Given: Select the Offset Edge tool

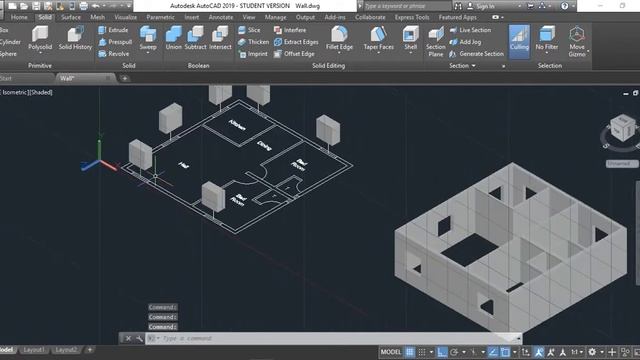Looking at the screenshot, I should pyautogui.click(x=294, y=53).
